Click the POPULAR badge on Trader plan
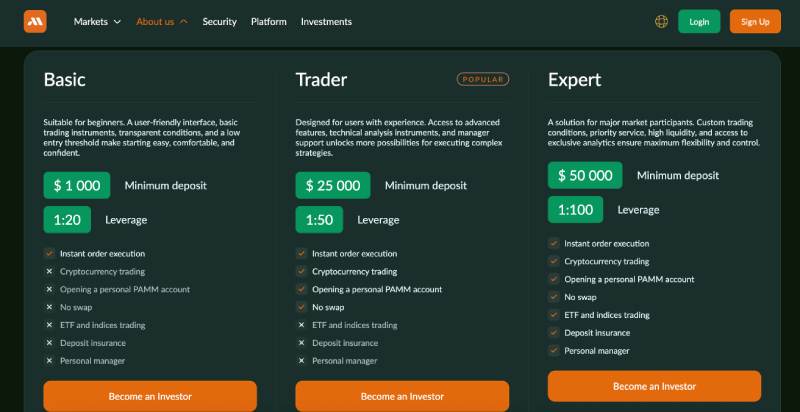Viewport: 800px width, 412px height. (483, 79)
